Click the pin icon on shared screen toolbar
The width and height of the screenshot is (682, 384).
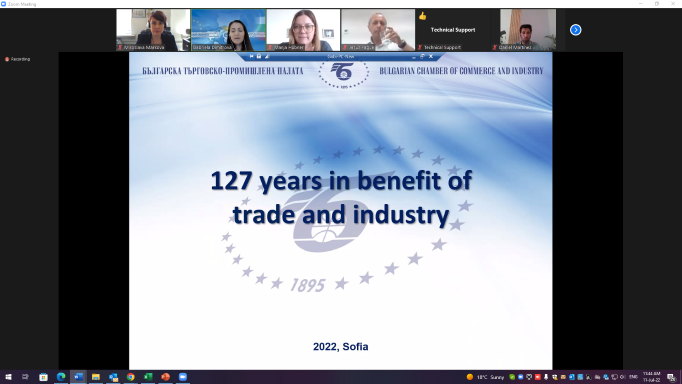251,57
